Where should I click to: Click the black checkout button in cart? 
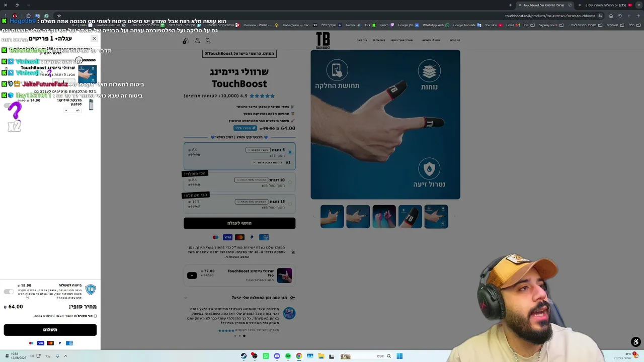tap(50, 330)
